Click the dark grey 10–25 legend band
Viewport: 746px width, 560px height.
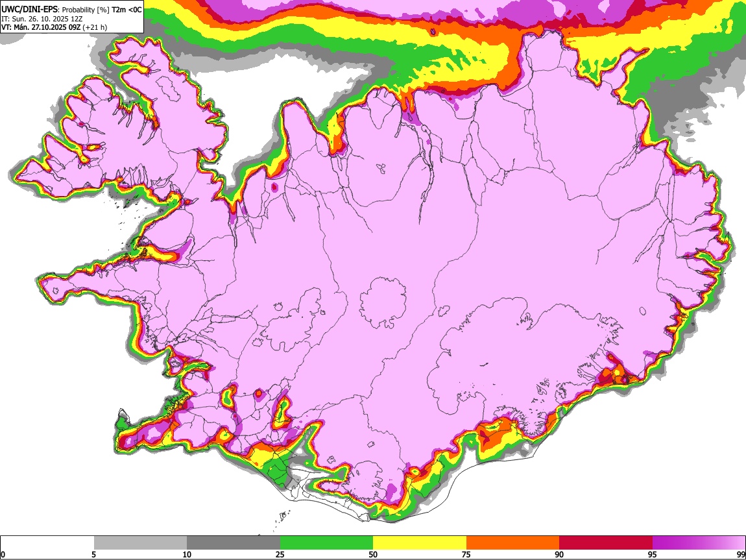[x=234, y=543]
